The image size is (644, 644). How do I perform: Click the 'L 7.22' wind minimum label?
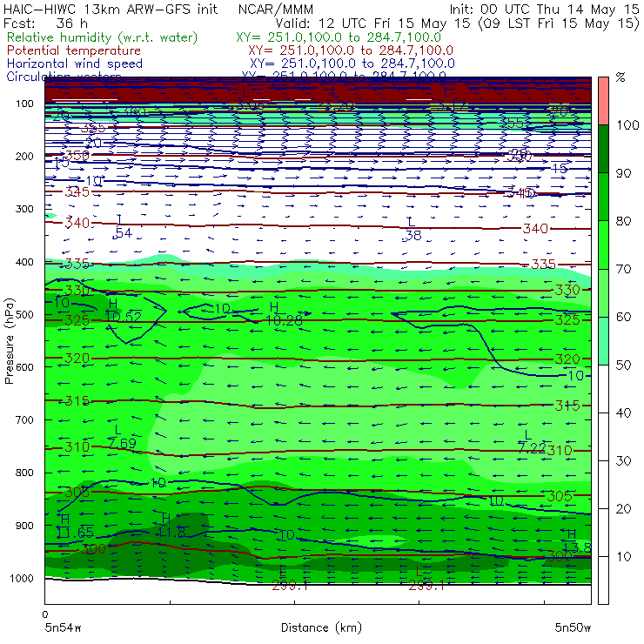click(532, 441)
